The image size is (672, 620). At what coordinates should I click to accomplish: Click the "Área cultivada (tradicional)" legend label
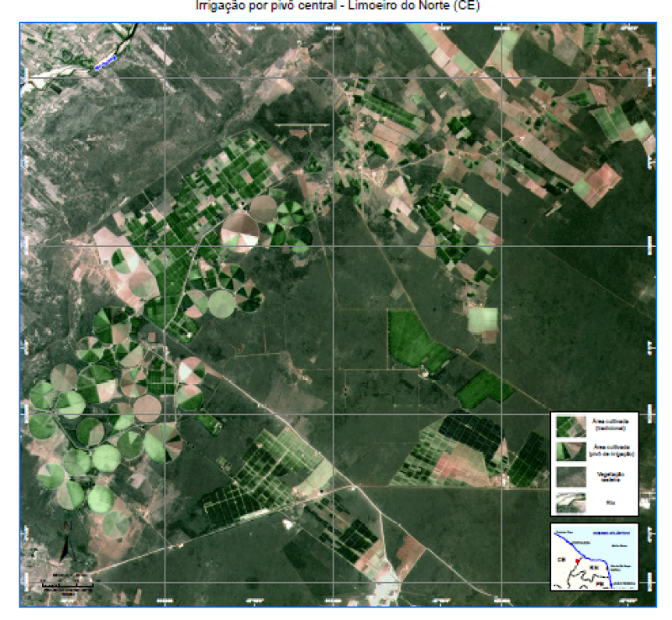click(611, 424)
